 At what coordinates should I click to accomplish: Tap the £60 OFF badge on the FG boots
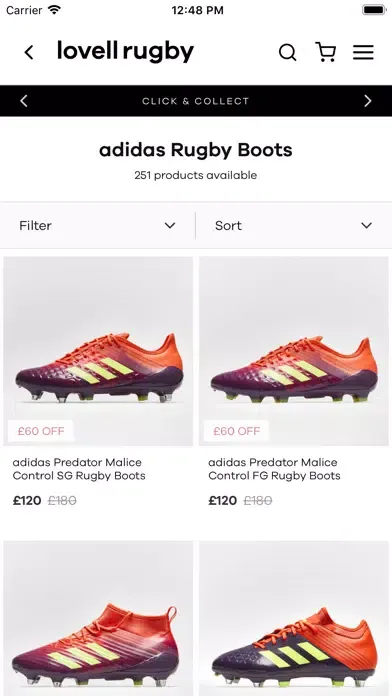(x=236, y=431)
